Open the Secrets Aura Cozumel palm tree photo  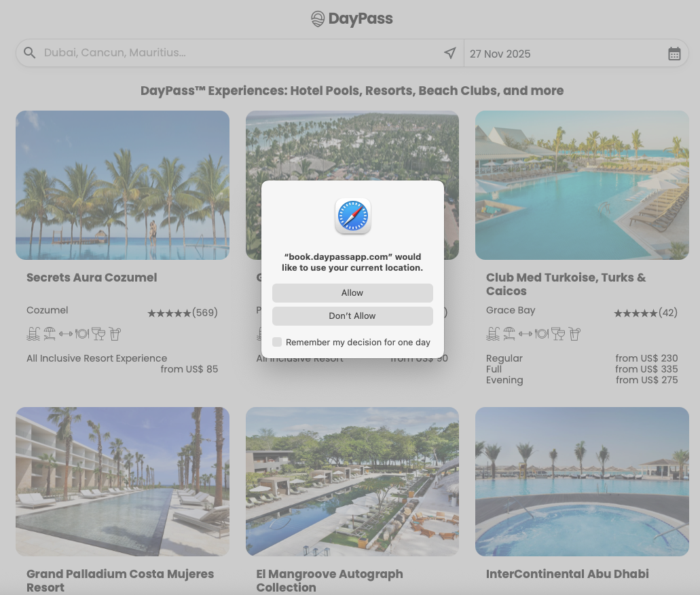[122, 185]
